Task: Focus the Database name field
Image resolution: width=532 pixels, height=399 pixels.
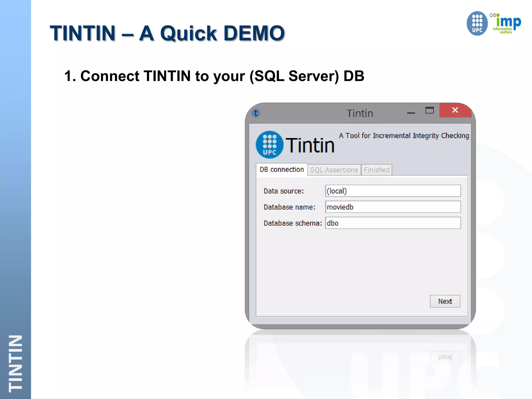Action: [x=393, y=207]
